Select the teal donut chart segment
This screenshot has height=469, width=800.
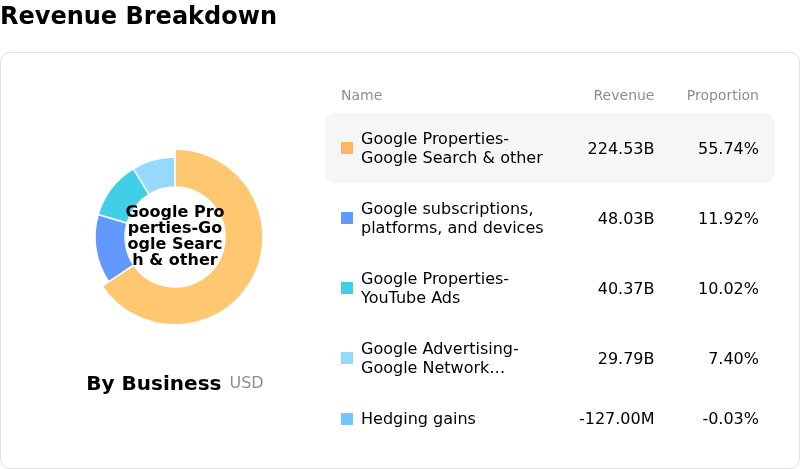tap(121, 195)
